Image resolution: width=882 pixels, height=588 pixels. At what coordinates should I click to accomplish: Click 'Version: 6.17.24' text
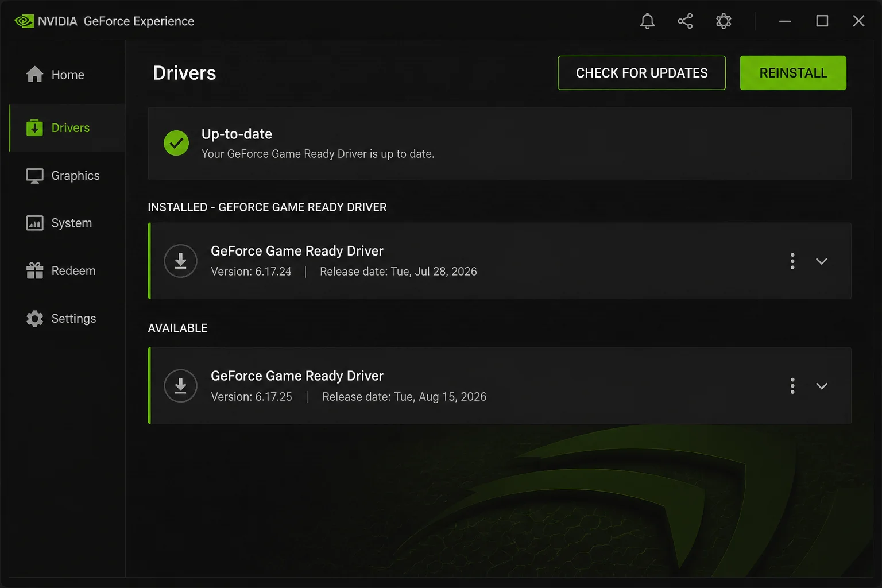coord(251,272)
